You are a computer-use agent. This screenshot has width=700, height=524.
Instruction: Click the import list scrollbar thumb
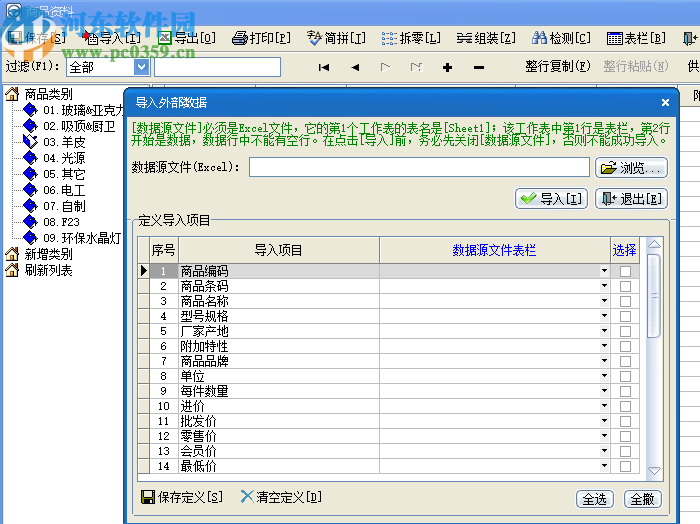pos(654,296)
